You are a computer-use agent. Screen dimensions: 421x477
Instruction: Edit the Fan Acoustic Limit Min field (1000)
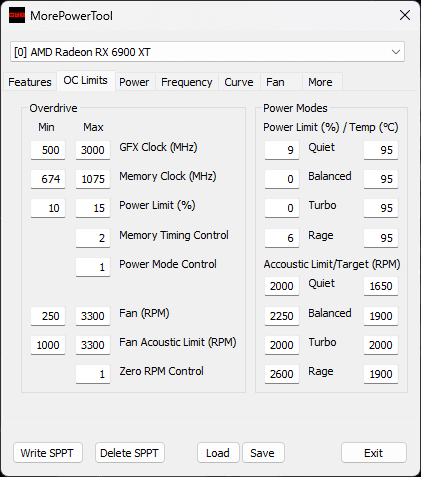pyautogui.click(x=48, y=345)
